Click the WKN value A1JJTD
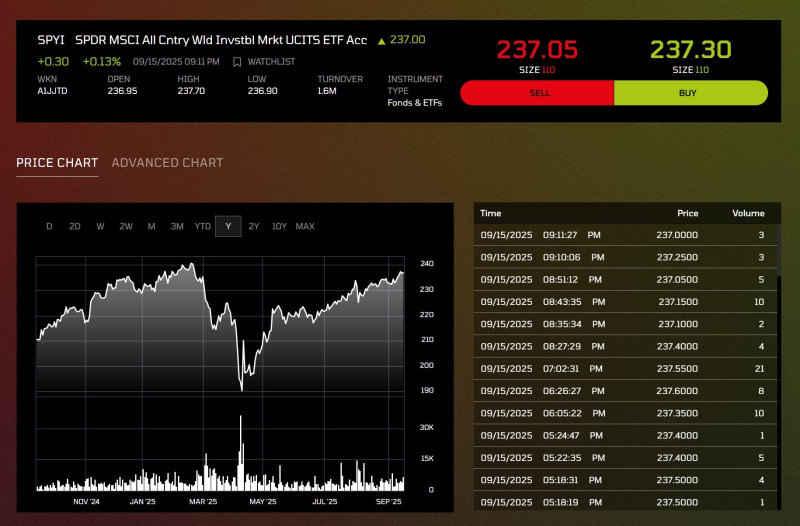The height and width of the screenshot is (526, 800). [52, 91]
